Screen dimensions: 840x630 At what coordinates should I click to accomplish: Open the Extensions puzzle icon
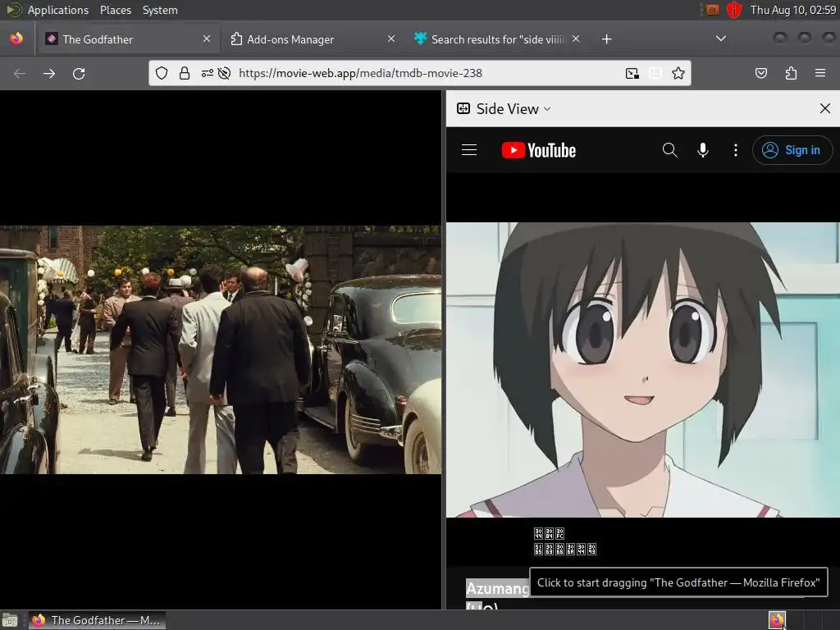point(791,73)
